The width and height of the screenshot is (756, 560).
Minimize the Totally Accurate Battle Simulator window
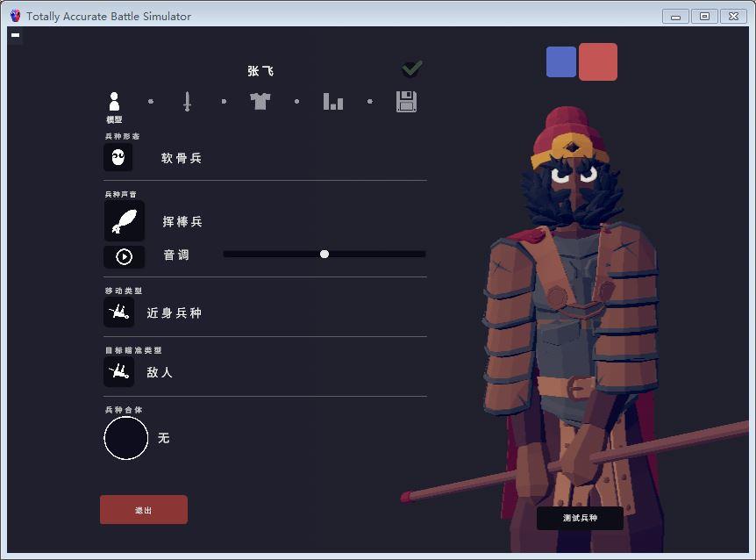pyautogui.click(x=675, y=17)
